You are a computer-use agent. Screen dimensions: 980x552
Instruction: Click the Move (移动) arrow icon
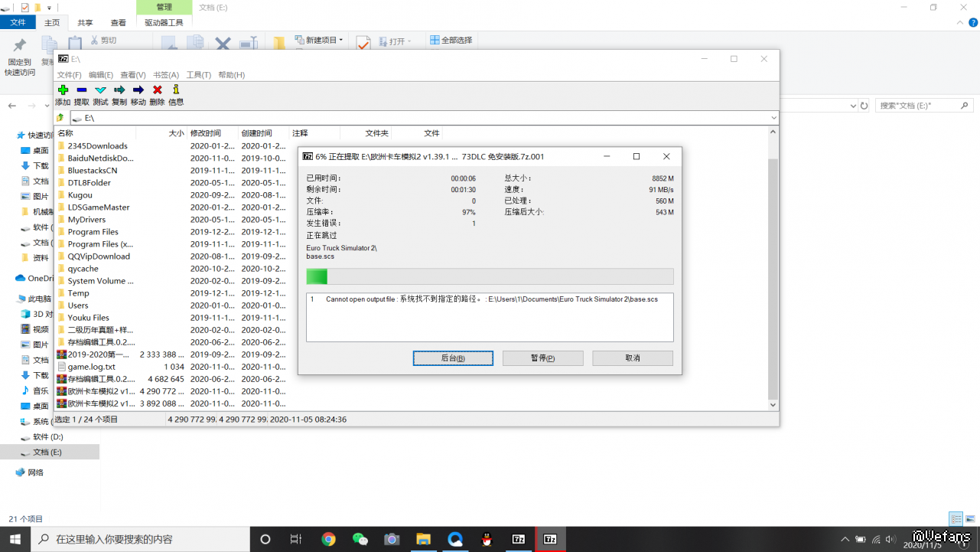(138, 90)
